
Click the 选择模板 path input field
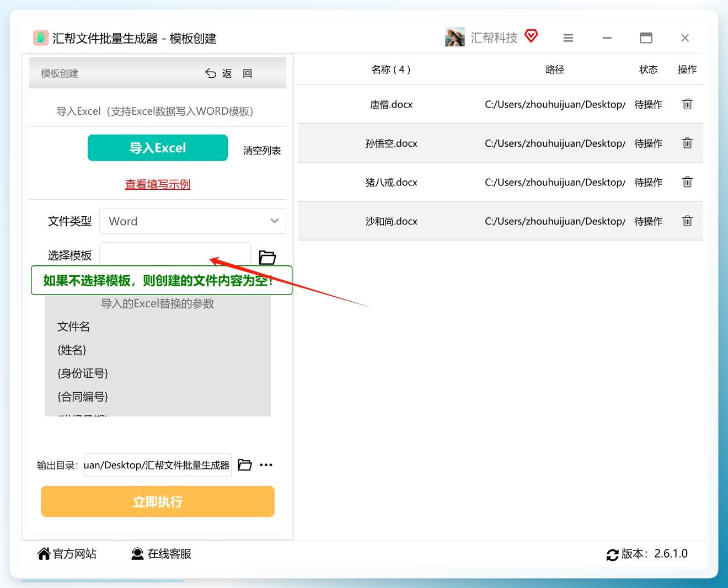[175, 254]
